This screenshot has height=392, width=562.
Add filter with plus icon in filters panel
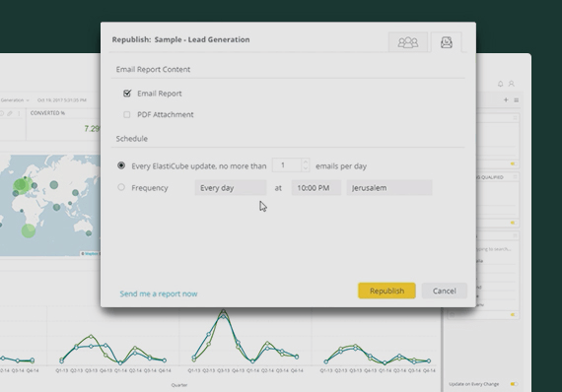(x=506, y=99)
